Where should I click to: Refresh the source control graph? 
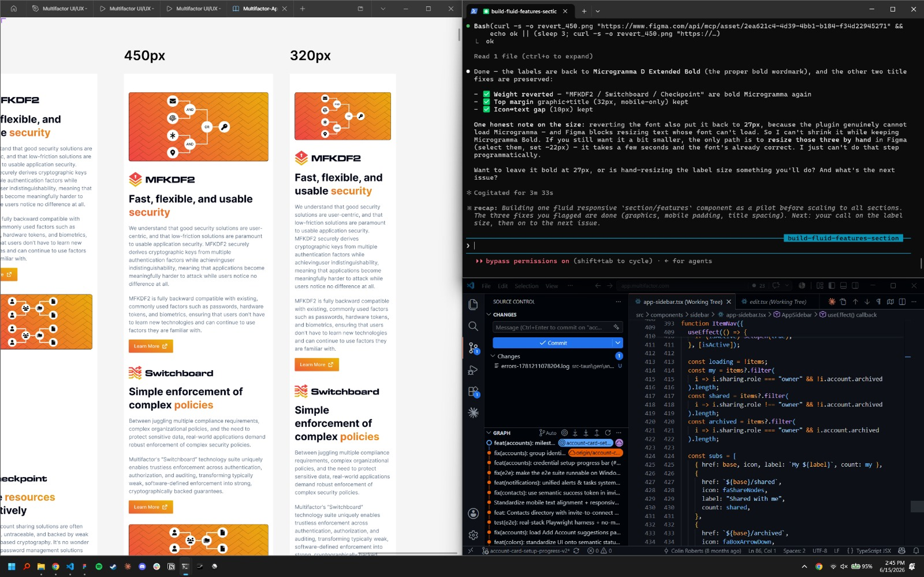pos(608,433)
